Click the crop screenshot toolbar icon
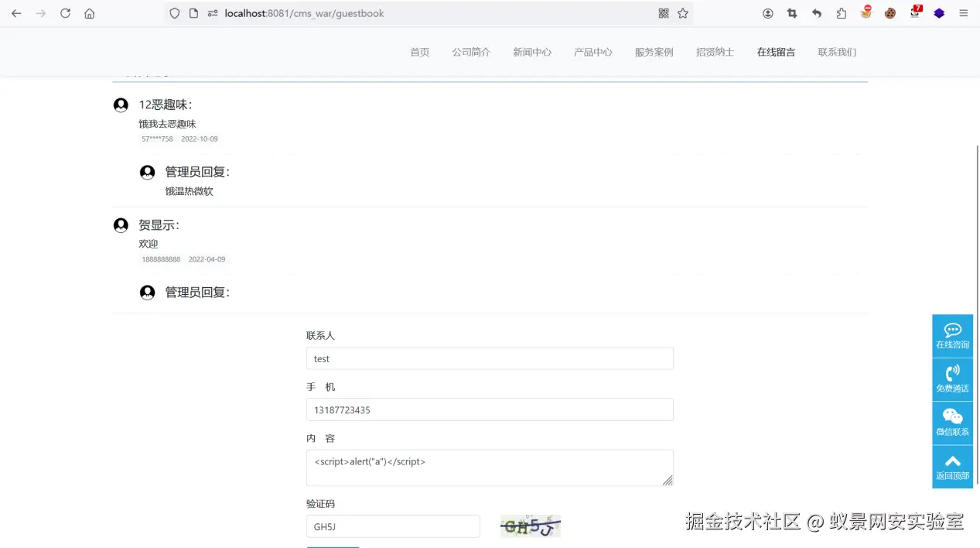980x548 pixels. pyautogui.click(x=792, y=13)
